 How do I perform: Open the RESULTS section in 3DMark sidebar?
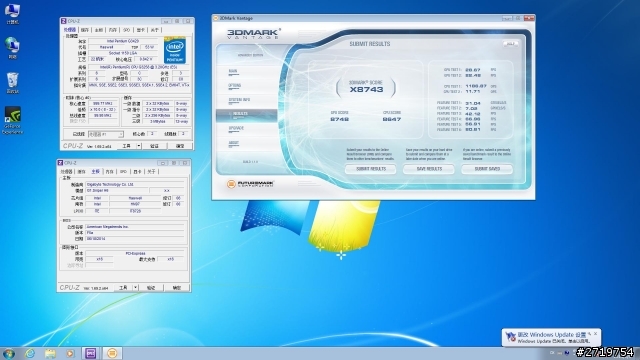coord(246,115)
